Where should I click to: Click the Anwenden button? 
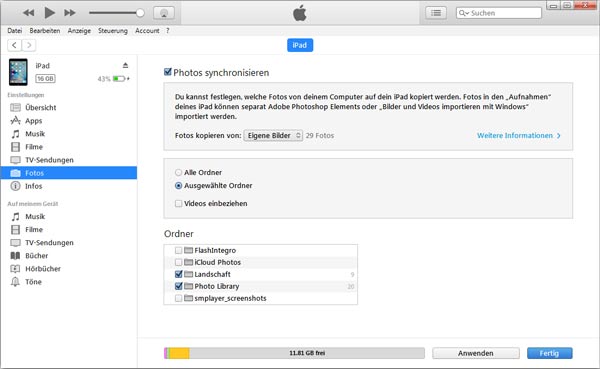[476, 353]
